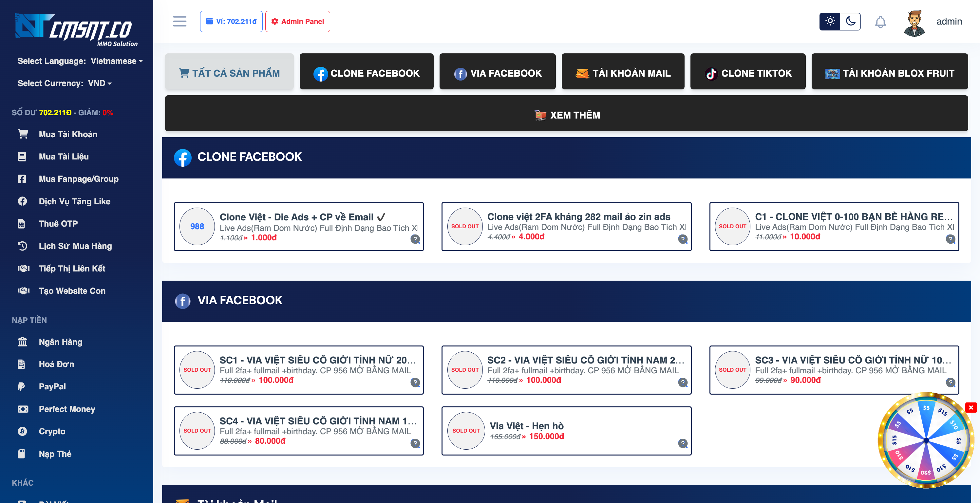This screenshot has height=503, width=980.
Task: Click the wallet balance Ví button
Action: click(x=231, y=21)
